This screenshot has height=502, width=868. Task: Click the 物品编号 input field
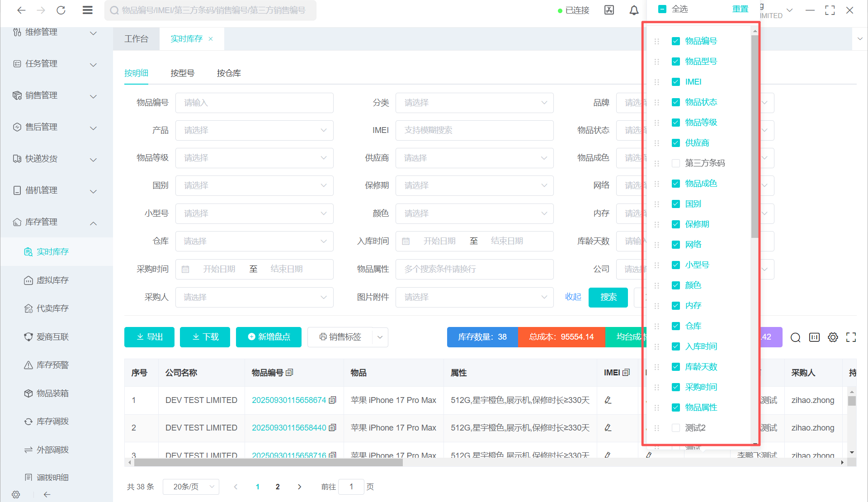pos(254,103)
